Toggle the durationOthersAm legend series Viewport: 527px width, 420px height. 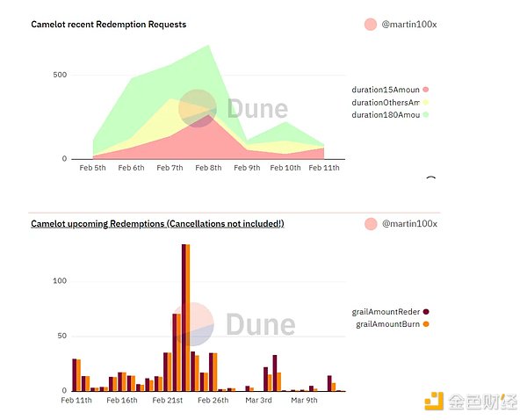pos(385,102)
